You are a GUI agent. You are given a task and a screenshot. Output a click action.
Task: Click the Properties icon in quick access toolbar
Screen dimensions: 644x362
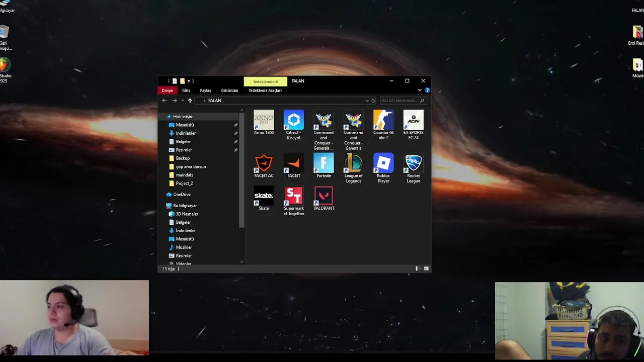[x=175, y=81]
